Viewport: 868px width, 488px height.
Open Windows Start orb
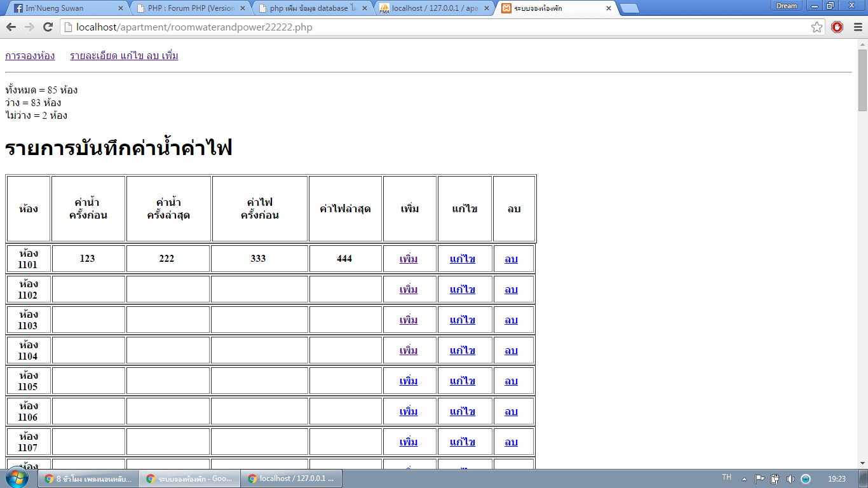pyautogui.click(x=17, y=478)
